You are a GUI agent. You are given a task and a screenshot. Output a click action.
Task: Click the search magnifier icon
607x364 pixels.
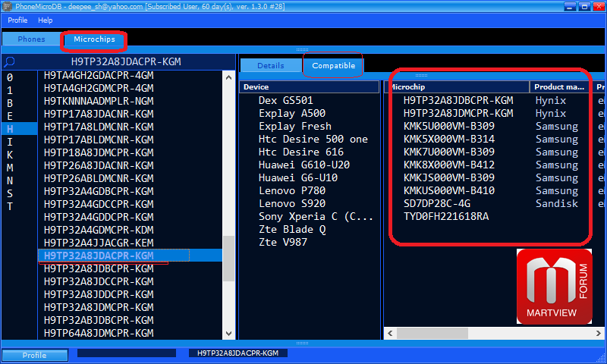point(9,61)
